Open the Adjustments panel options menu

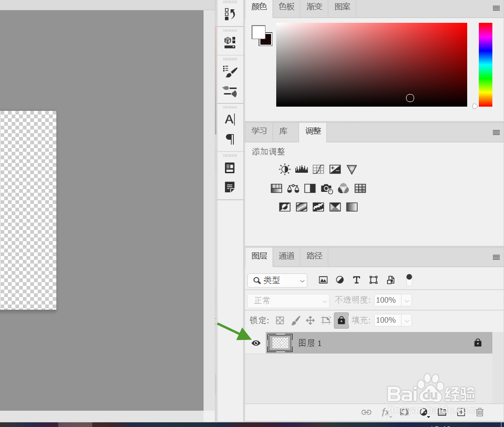coord(496,132)
